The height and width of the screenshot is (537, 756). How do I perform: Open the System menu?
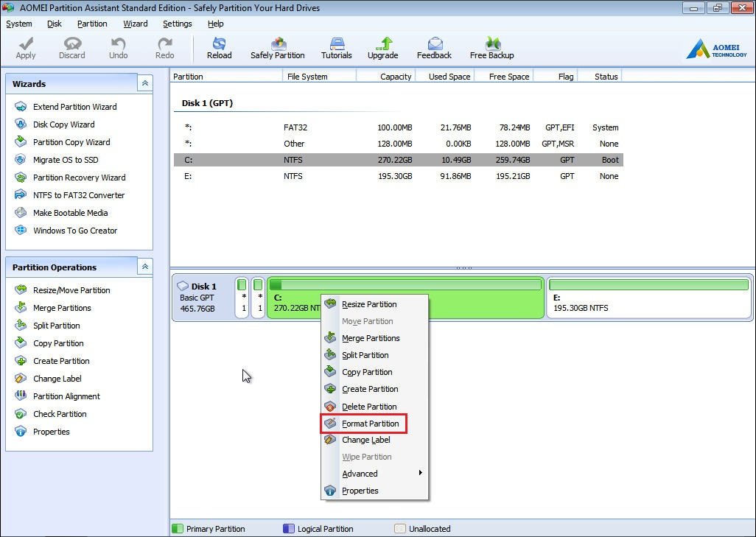point(19,24)
